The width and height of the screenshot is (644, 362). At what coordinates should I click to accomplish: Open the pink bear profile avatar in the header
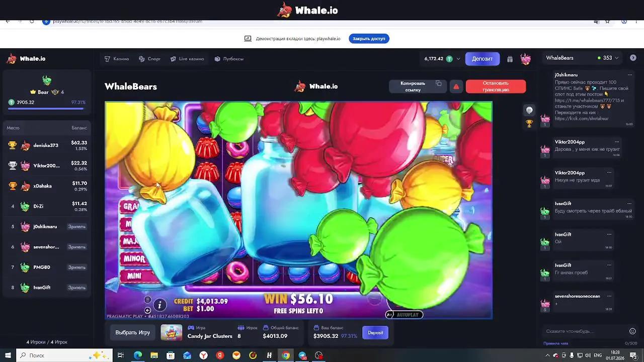(526, 59)
